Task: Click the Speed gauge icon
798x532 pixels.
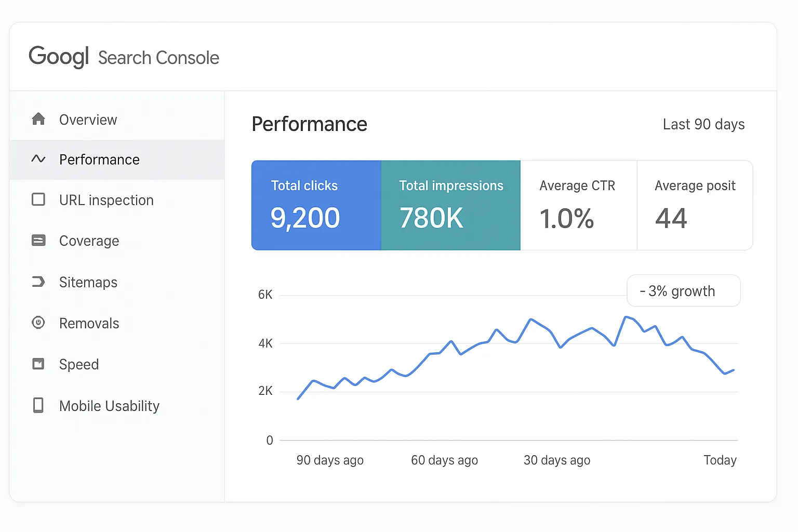Action: (39, 364)
